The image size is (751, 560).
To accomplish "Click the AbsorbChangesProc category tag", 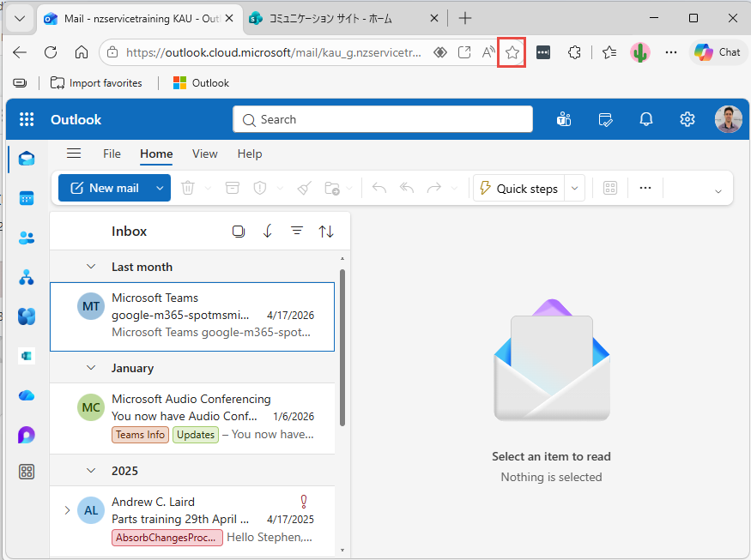I will click(x=167, y=538).
